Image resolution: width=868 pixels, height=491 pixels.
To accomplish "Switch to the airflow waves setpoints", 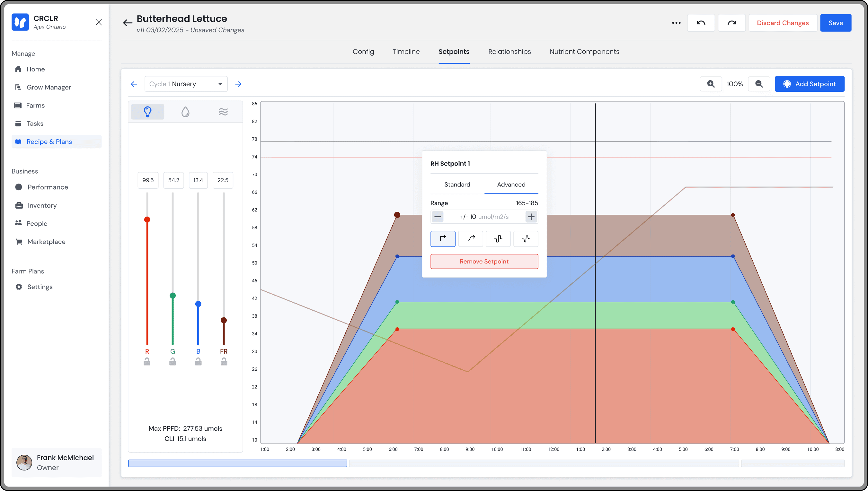I will pos(223,112).
